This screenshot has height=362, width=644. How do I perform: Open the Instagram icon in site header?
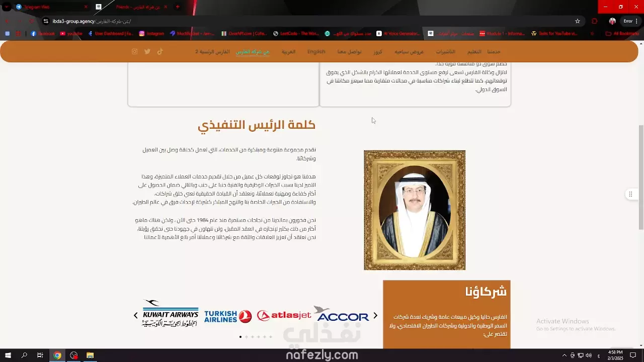[x=134, y=51]
